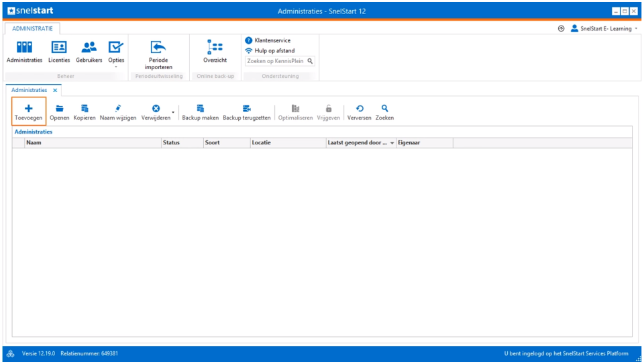The image size is (644, 364).
Task: Expand the Verwijderen dropdown arrow
Action: 173,112
